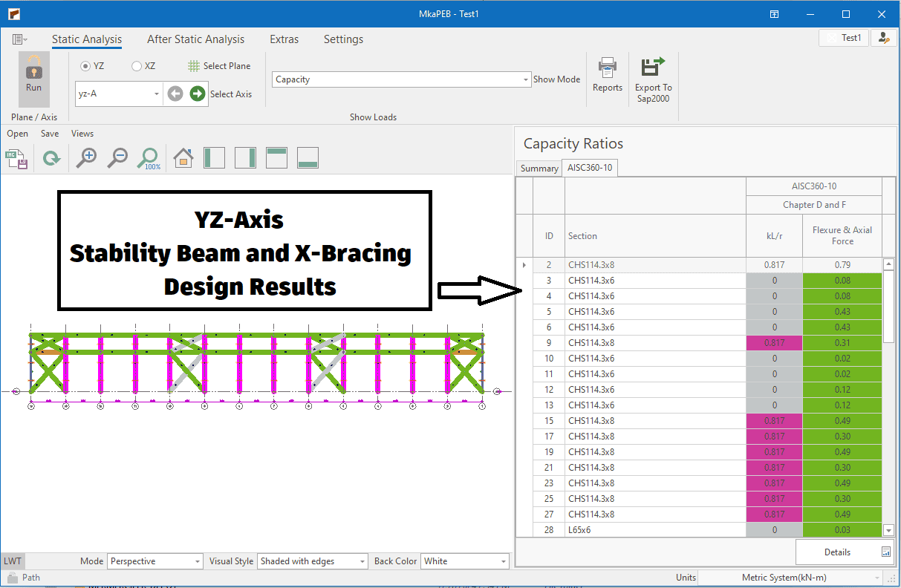Viewport: 901px width, 588px height.
Task: Click the green refresh arrow icon
Action: 51,157
